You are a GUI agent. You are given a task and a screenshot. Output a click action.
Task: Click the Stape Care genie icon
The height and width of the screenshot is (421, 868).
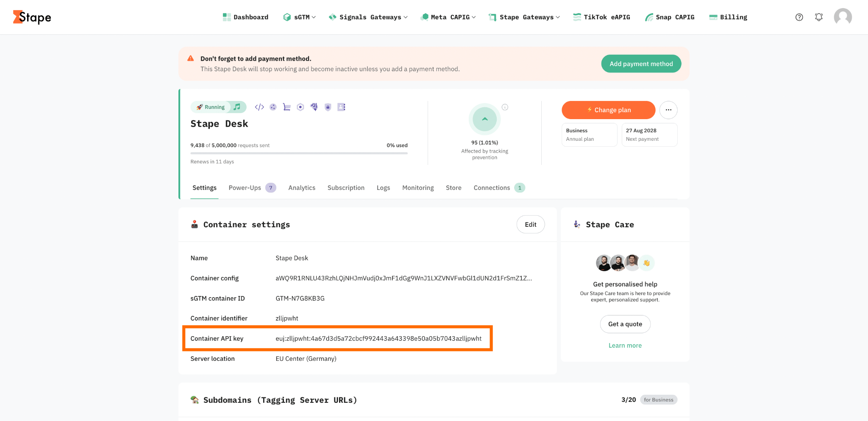point(577,224)
